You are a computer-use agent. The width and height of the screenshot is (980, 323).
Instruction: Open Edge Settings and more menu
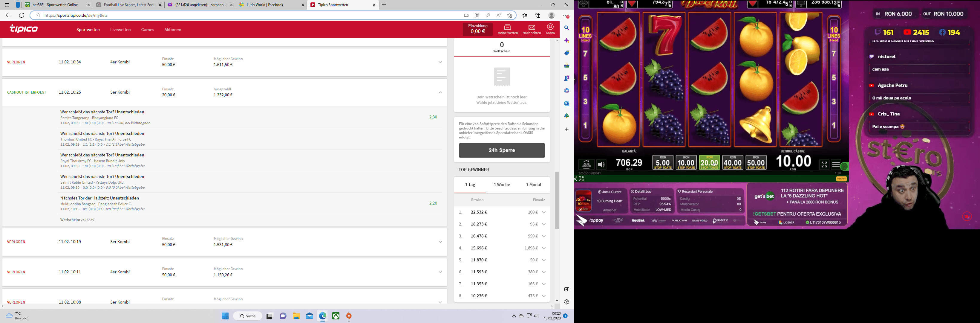click(566, 16)
